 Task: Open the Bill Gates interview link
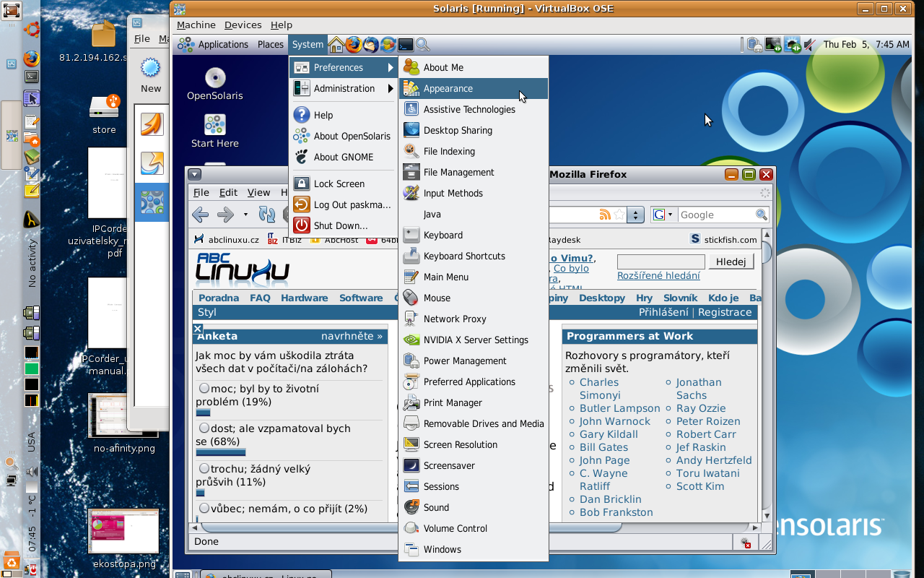(603, 447)
